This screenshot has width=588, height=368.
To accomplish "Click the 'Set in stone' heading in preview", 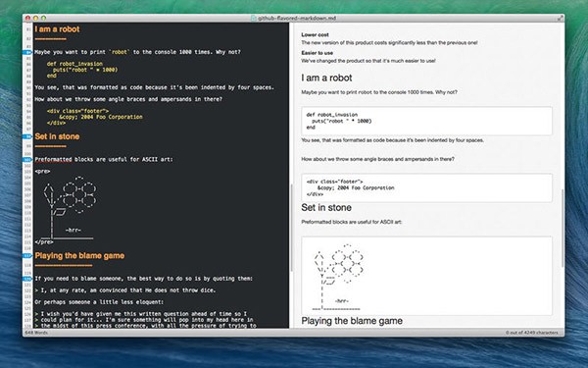I will [326, 208].
